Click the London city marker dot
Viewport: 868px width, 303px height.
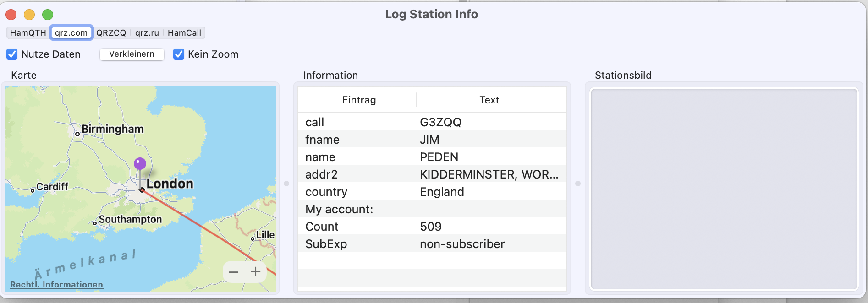[x=142, y=189]
